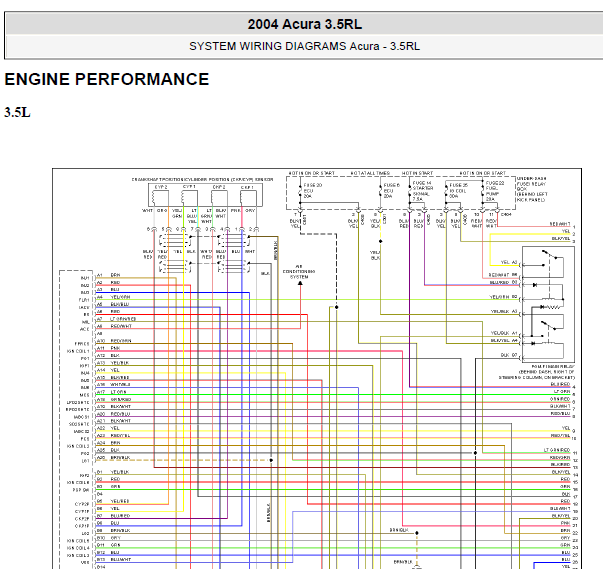Click the "HOT AT ALL TIMES" label
603x569 pixels.
[x=370, y=173]
